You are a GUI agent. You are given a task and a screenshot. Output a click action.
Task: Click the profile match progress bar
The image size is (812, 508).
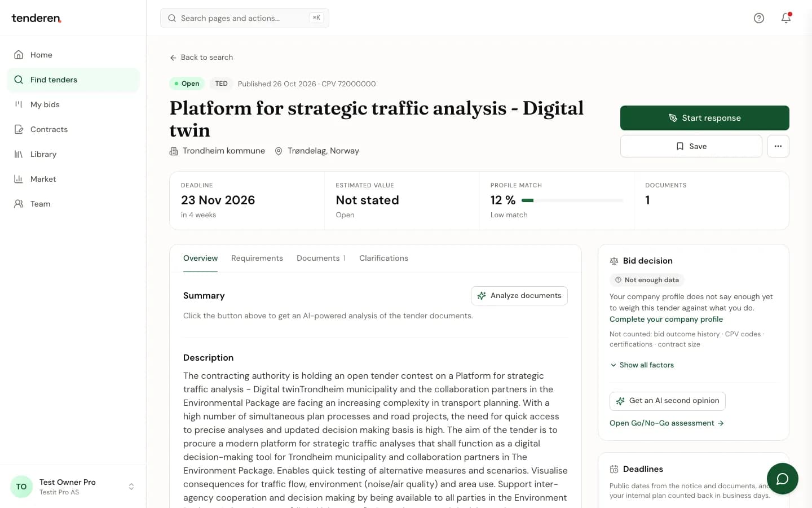(x=572, y=200)
